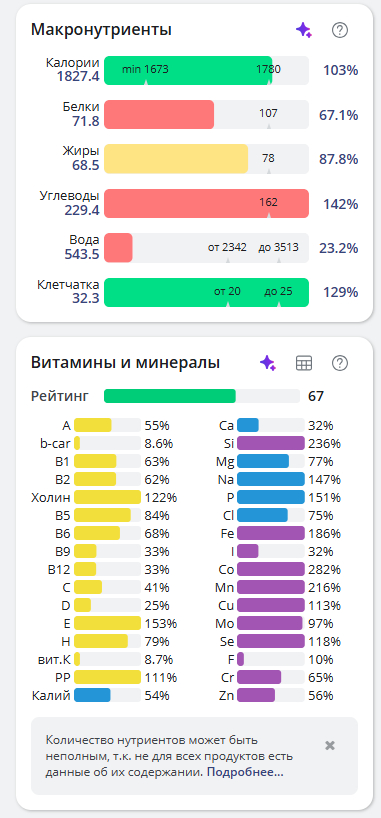This screenshot has height=818, width=381.
Task: Click the Калий blue bar
Action: [x=108, y=695]
